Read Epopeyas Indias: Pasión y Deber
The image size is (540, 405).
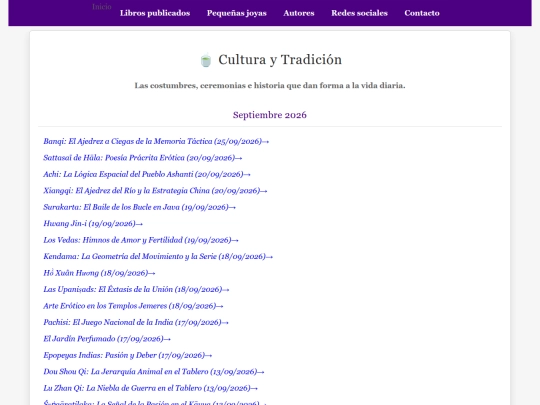click(127, 355)
